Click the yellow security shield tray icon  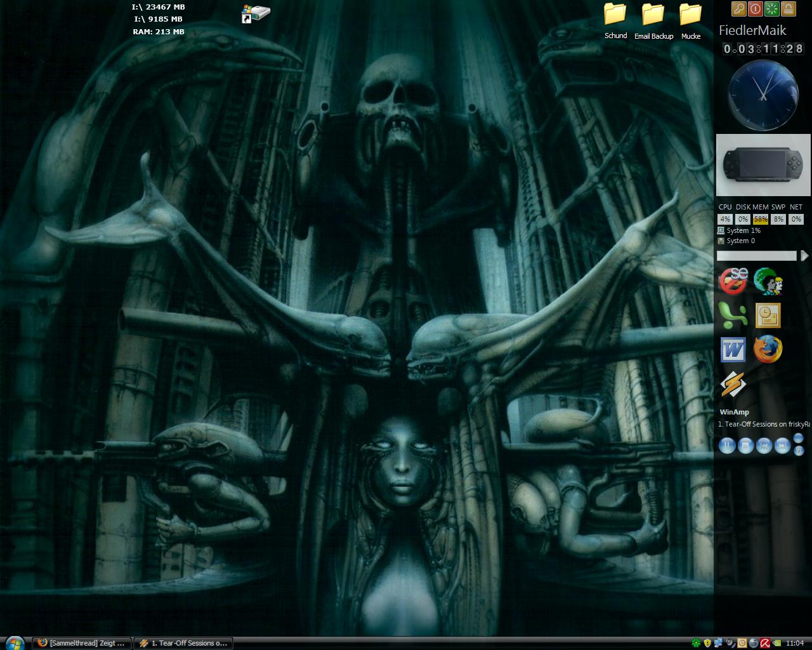pos(707,643)
